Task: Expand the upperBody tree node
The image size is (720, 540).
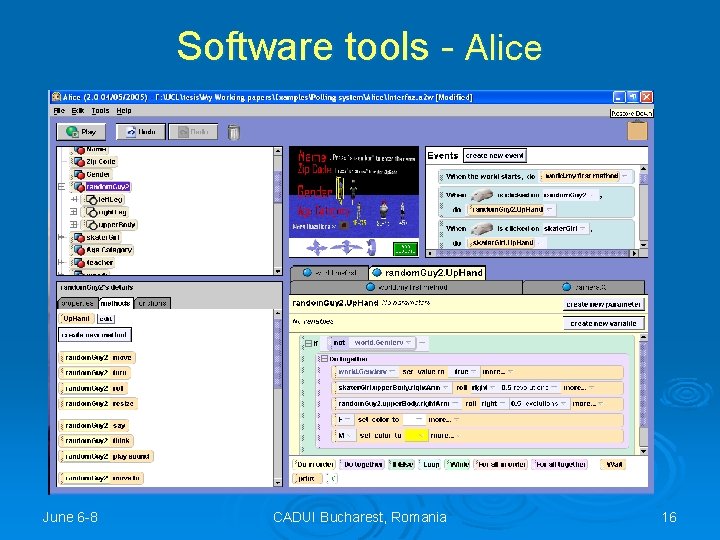Action: coord(73,225)
